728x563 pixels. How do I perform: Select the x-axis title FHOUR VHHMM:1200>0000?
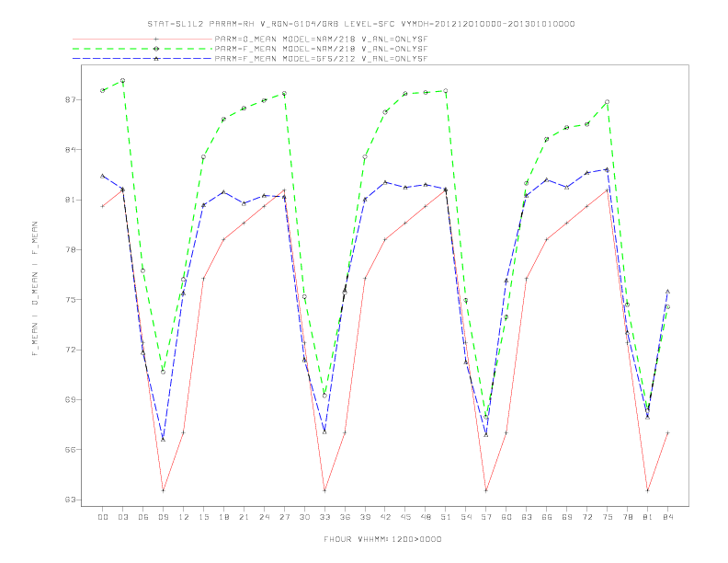click(382, 539)
